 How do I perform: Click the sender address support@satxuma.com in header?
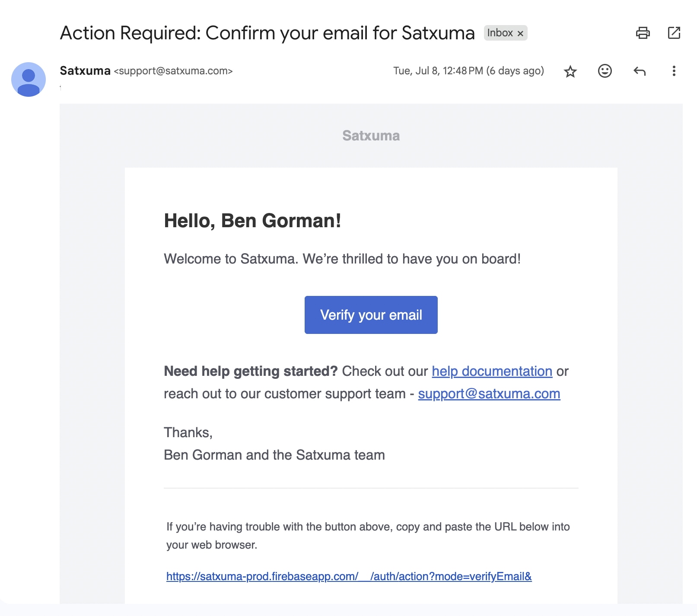click(x=173, y=71)
